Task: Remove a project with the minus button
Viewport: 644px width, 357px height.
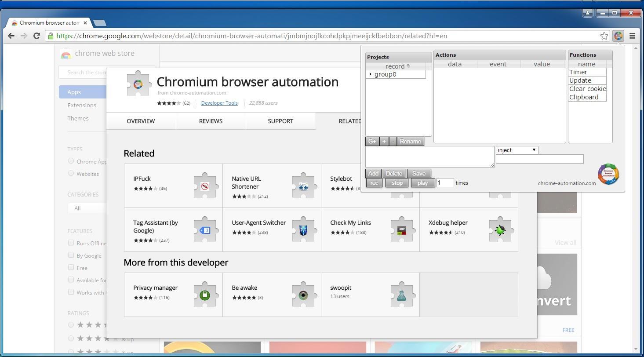Action: [x=393, y=141]
